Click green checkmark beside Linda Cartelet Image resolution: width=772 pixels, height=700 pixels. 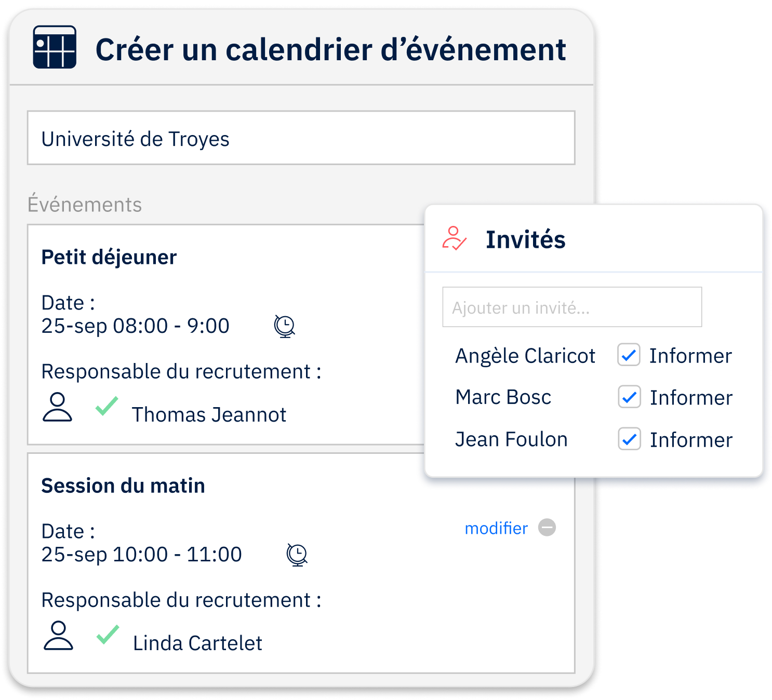click(x=108, y=635)
